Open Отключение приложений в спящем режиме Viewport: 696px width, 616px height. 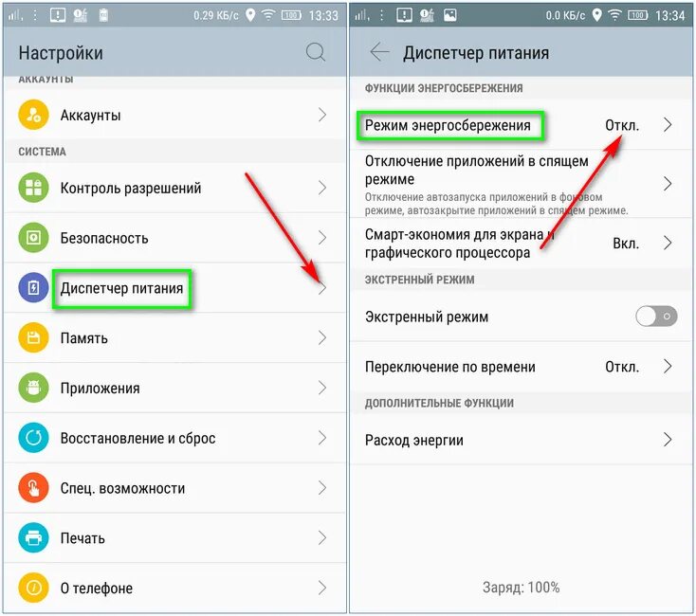tap(521, 183)
